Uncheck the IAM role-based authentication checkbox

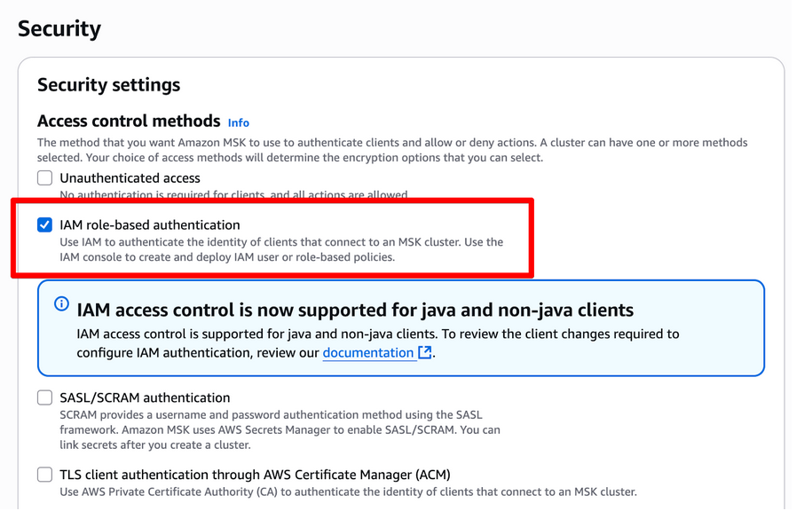click(44, 225)
